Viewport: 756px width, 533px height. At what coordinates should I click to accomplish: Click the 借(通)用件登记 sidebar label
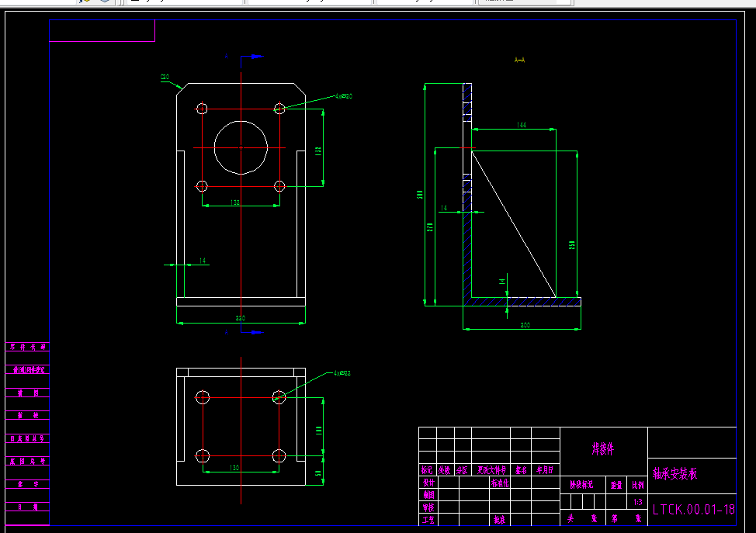(29, 369)
